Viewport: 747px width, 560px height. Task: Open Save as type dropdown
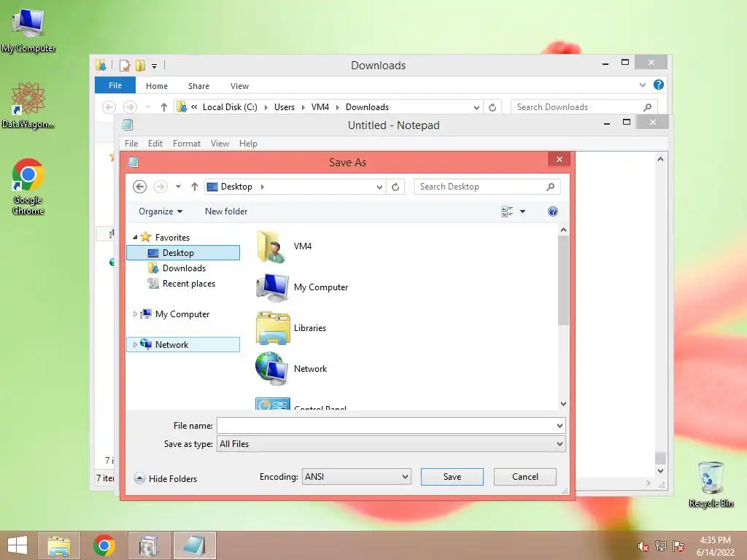pyautogui.click(x=560, y=444)
